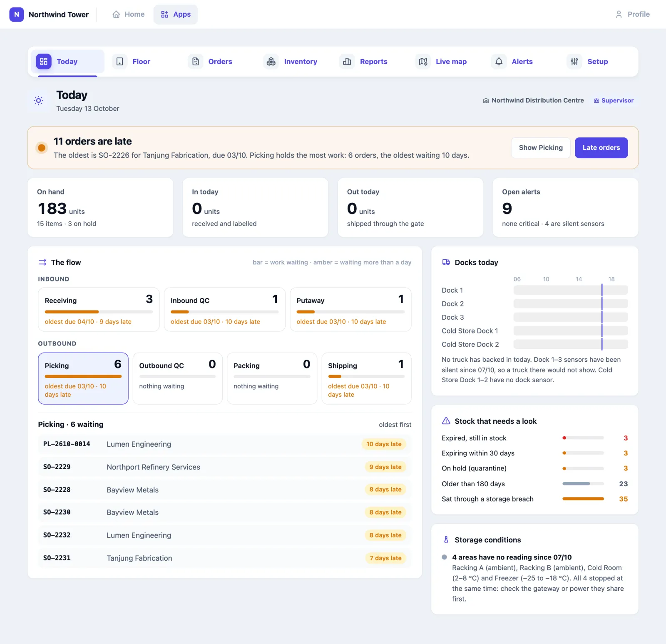Click Northwind Distribution Centre site label
Screen dimensions: 666x644
click(533, 100)
